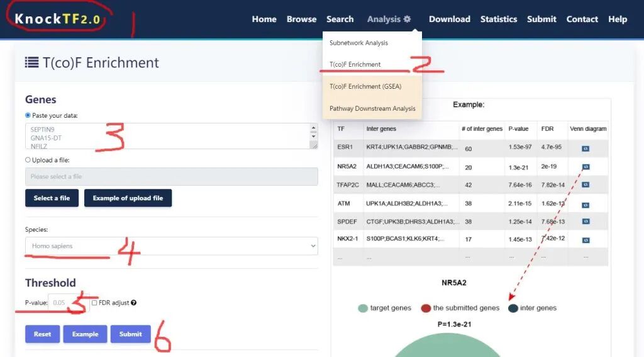Click the SPDEF cell in TF column

[x=347, y=221]
